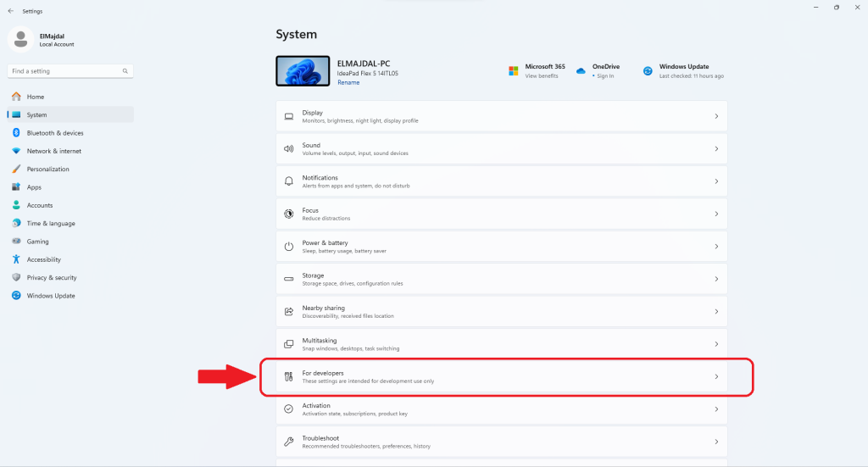Click the OneDrive Sign in text
The width and height of the screenshot is (868, 467).
(x=605, y=76)
